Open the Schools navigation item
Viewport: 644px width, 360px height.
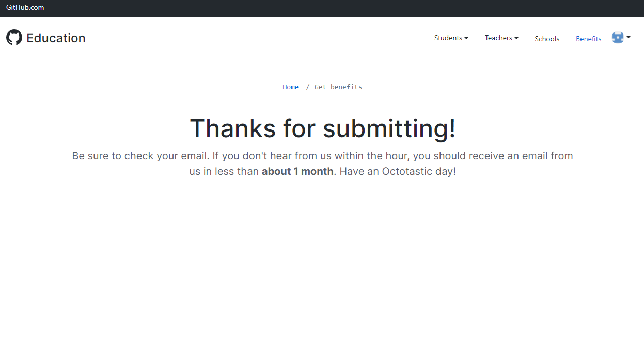[547, 39]
